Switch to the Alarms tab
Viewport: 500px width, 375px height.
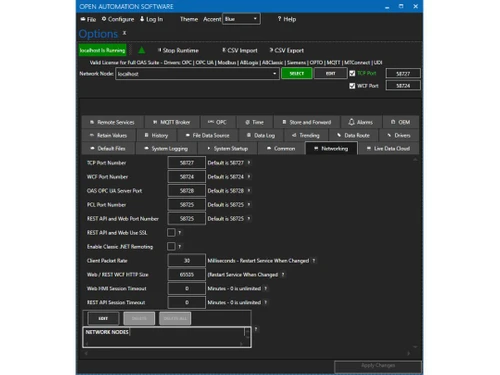pos(361,122)
